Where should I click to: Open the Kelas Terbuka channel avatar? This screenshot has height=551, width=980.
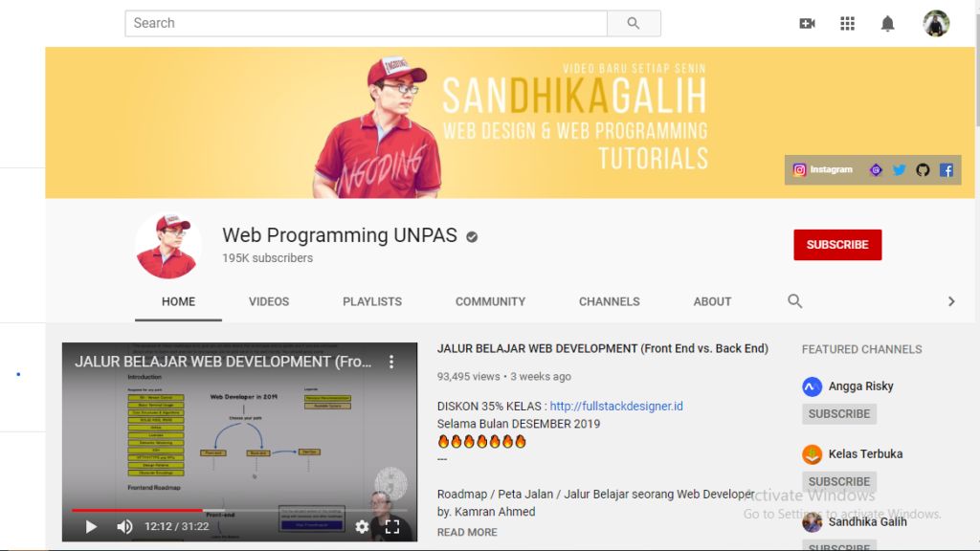pos(812,454)
